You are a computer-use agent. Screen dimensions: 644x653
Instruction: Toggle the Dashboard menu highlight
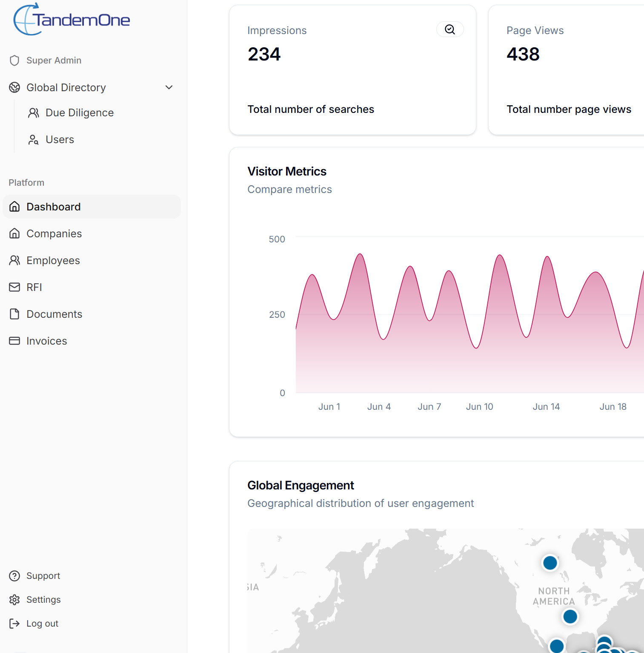click(x=54, y=207)
